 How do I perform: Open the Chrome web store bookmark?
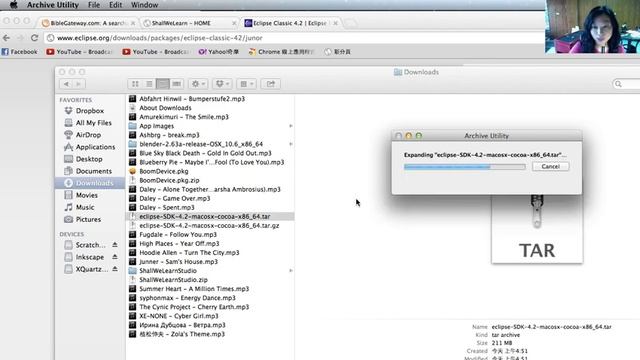click(x=282, y=52)
